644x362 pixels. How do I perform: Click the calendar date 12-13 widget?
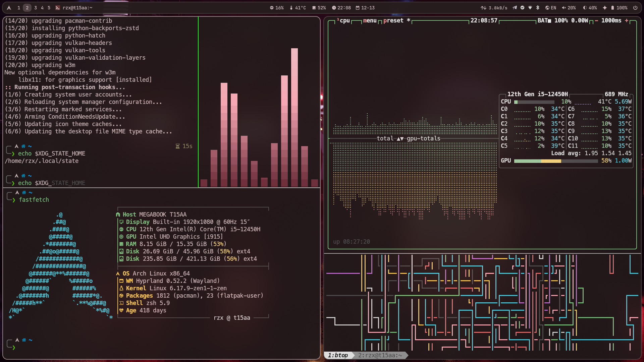coord(365,8)
